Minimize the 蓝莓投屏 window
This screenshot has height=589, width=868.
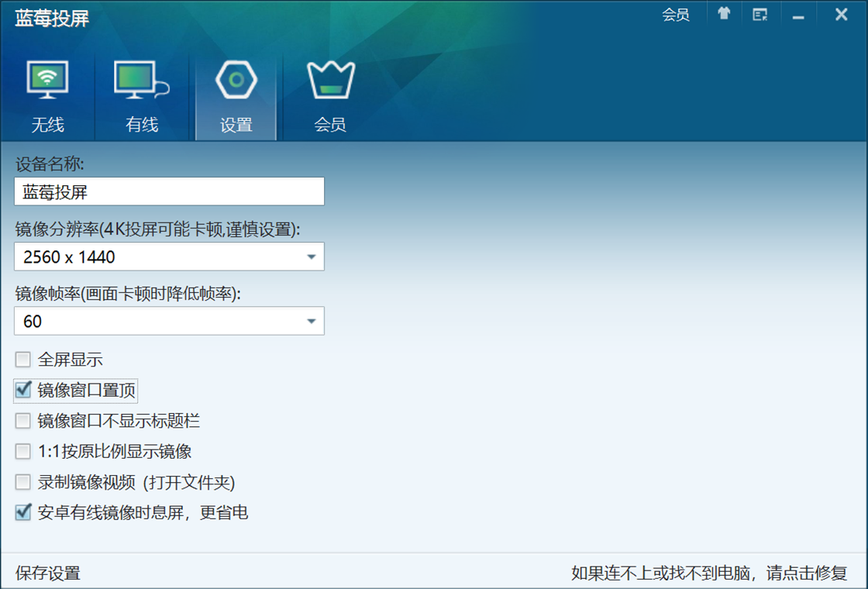point(798,15)
